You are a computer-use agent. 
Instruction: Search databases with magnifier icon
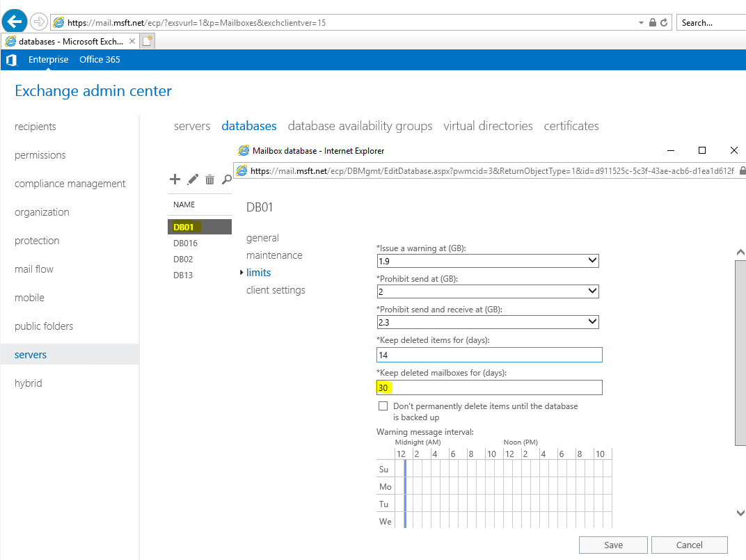[x=227, y=179]
